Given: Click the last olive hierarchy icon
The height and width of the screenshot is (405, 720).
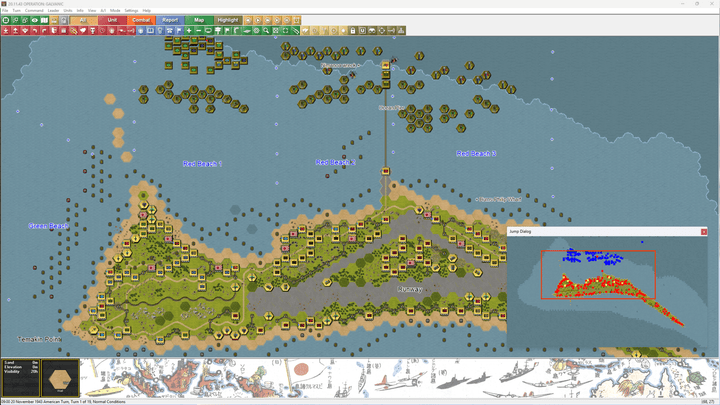Looking at the screenshot, I should [401, 31].
